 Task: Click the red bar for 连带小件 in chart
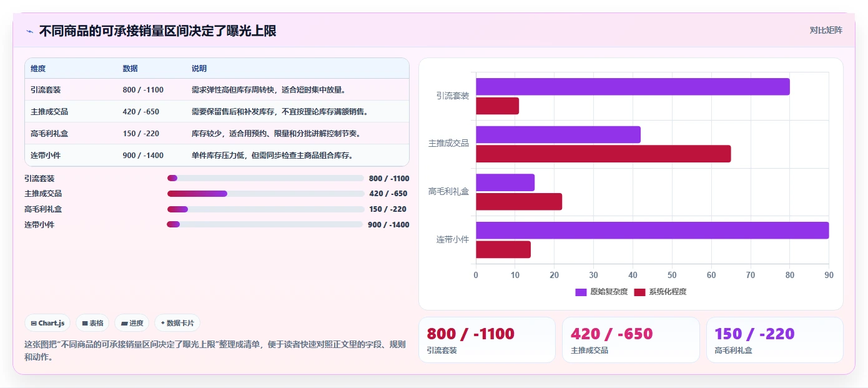(503, 249)
